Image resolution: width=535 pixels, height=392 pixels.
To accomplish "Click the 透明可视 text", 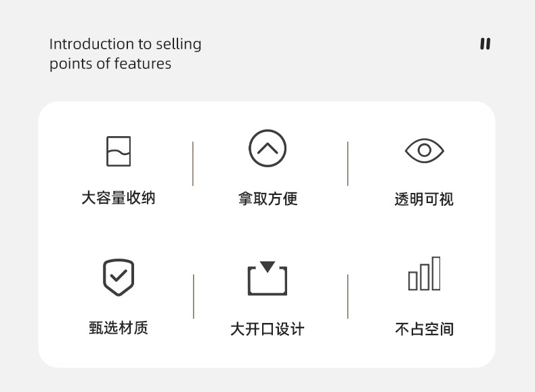I will (424, 199).
